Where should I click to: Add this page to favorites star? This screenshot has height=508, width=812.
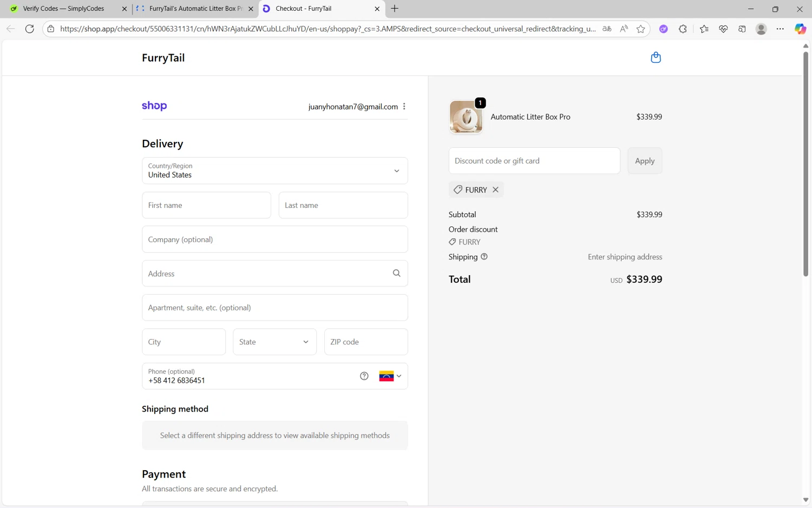click(641, 29)
